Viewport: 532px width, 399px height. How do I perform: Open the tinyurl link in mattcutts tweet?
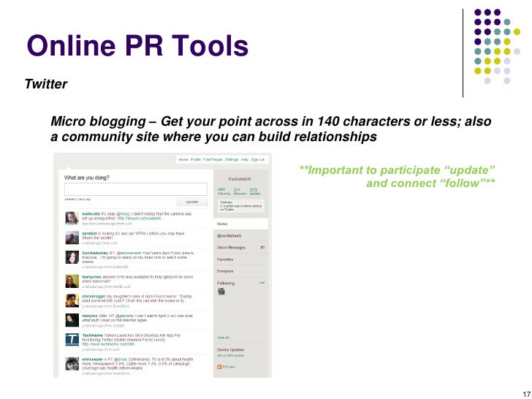[x=139, y=218]
